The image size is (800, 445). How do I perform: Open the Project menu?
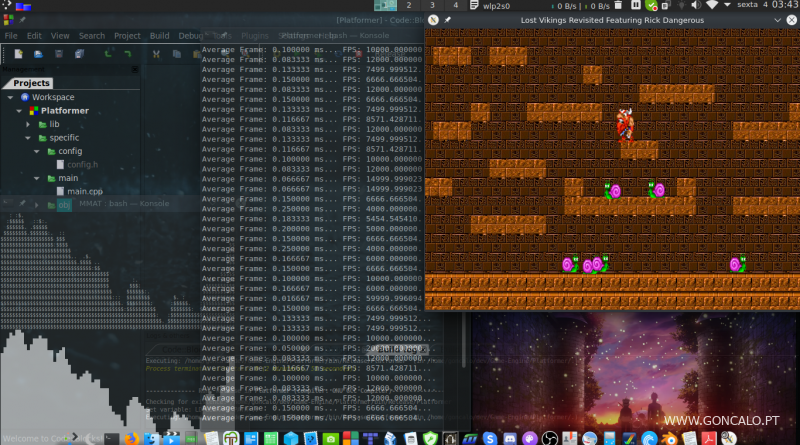[x=127, y=36]
